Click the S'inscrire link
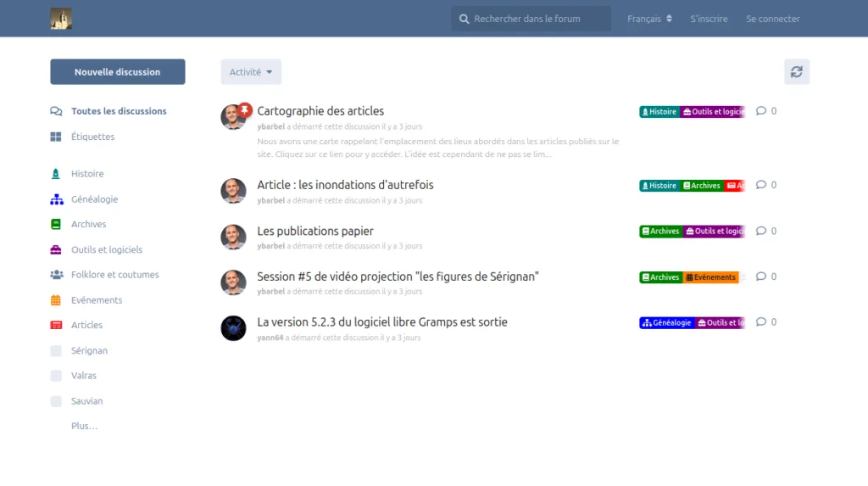868x486 pixels. (x=709, y=19)
